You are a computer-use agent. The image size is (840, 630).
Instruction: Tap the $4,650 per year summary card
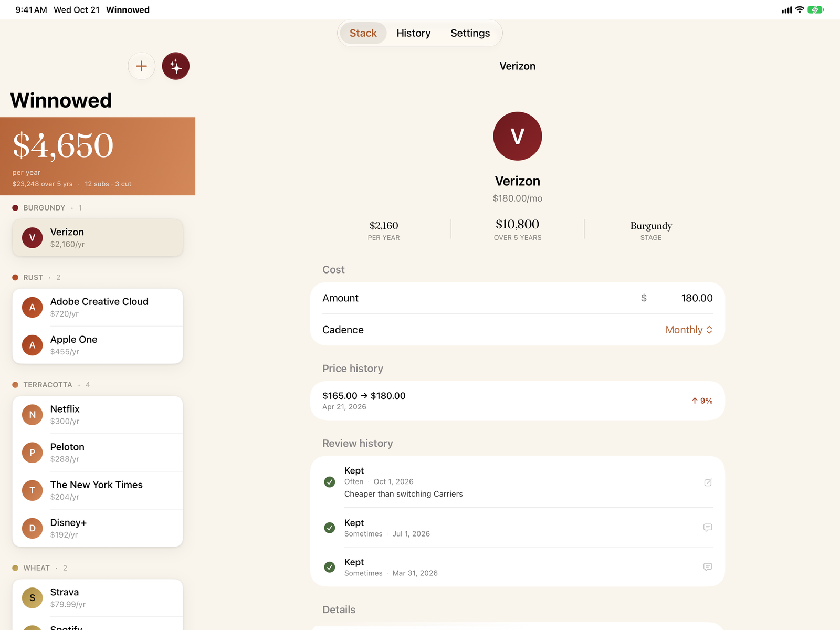click(x=98, y=156)
